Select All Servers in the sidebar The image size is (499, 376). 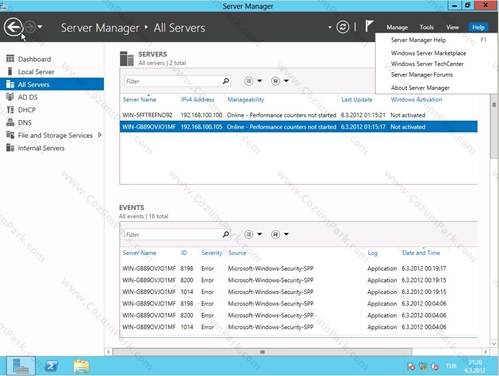pyautogui.click(x=52, y=84)
